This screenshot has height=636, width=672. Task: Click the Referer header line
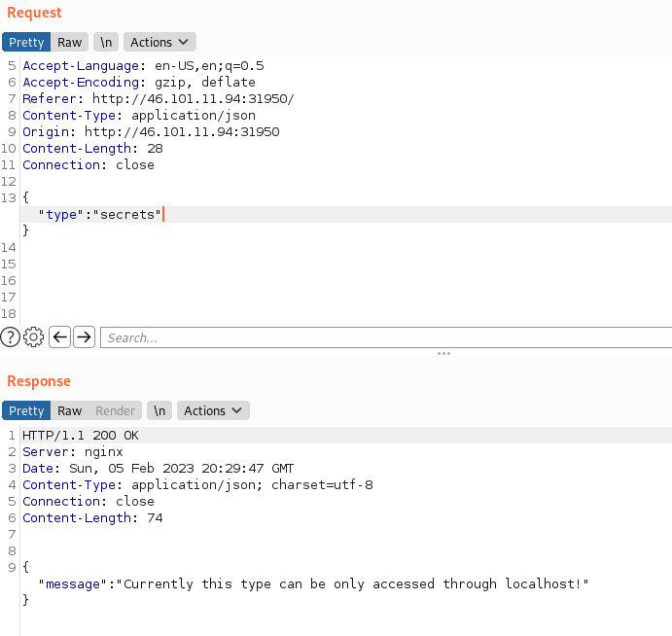[x=158, y=99]
